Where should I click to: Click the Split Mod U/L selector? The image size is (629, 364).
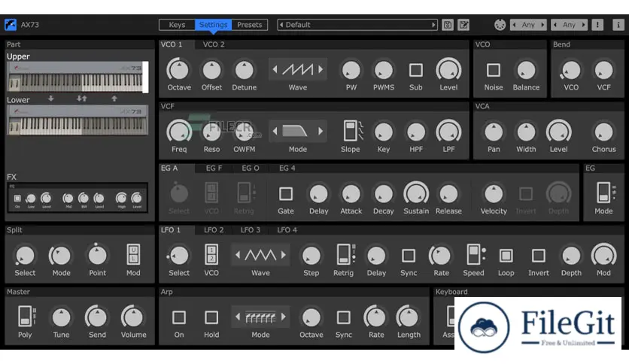[134, 255]
